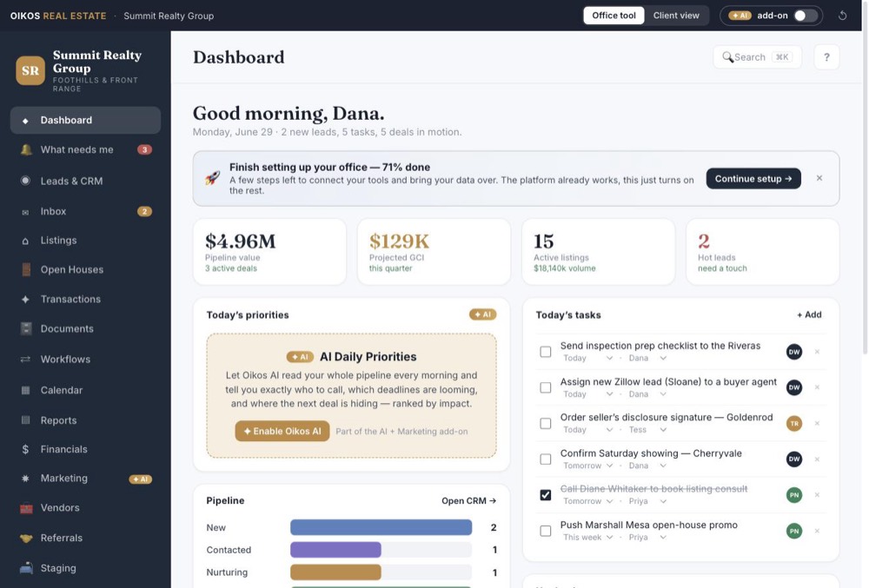The height and width of the screenshot is (588, 869).
Task: Click the Transactions sparkle icon
Action: coord(25,299)
